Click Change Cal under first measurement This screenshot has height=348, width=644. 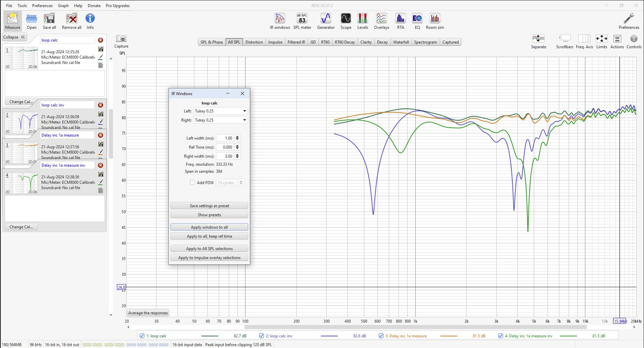[21, 102]
